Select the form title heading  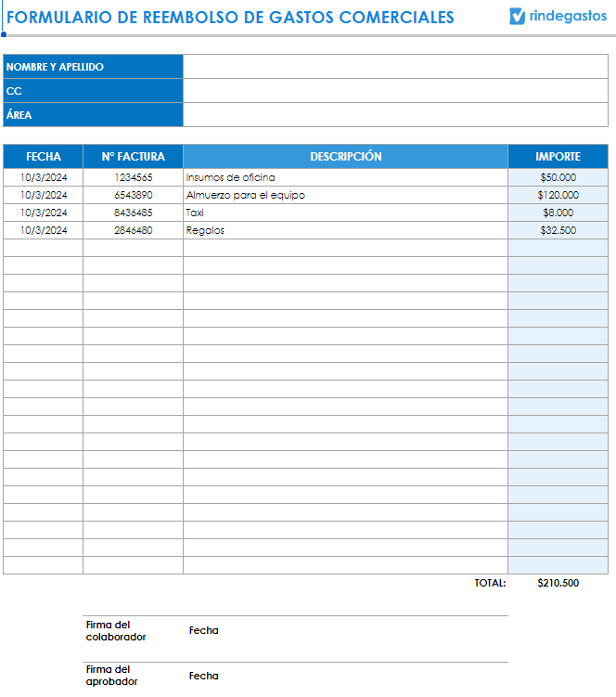tap(230, 18)
